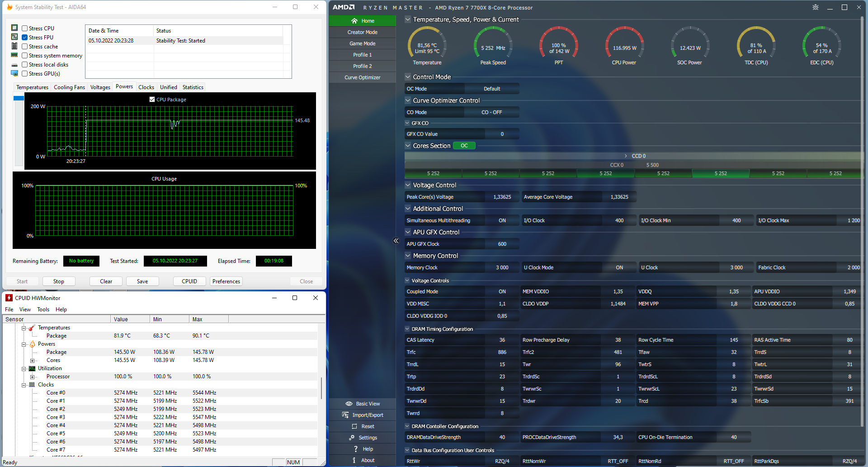Switch to the Cooling Fans tab
Screen dimensions: 868x467
click(x=69, y=87)
